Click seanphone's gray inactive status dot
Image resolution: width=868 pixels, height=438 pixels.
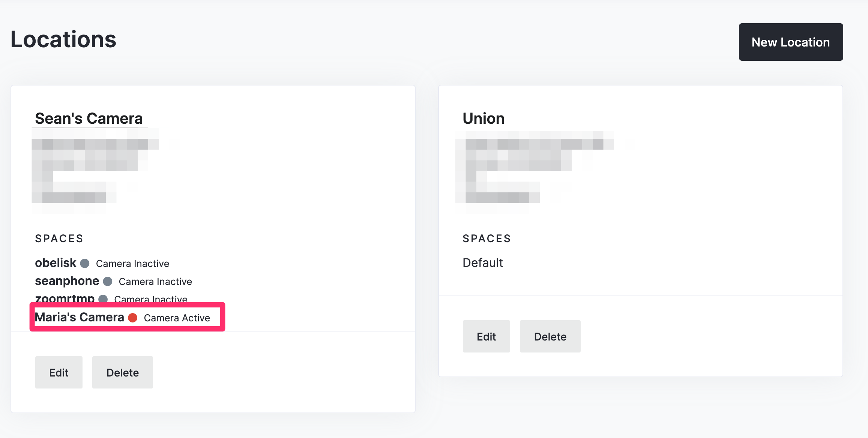pyautogui.click(x=108, y=282)
